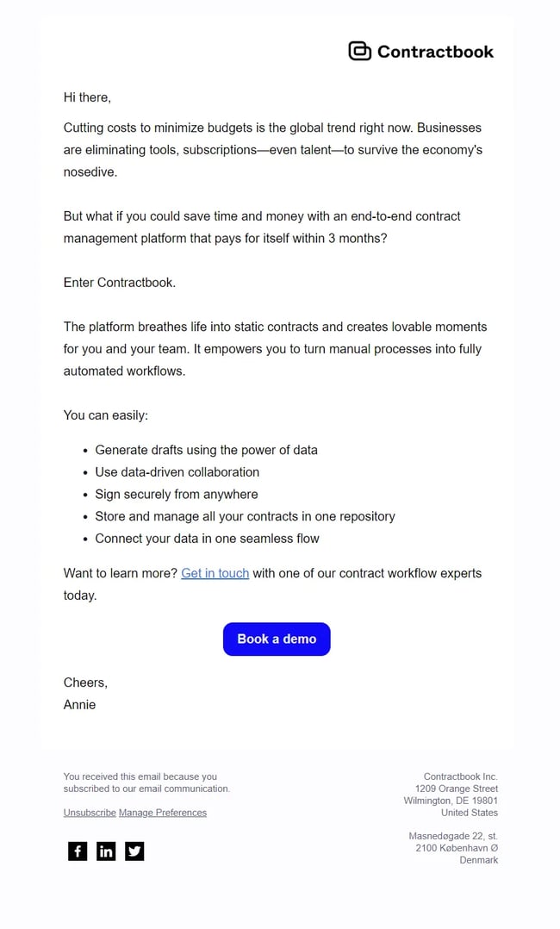Screen dimensions: 560x929
Task: Click the "Use data-driven collaboration" bullet
Action: coord(177,472)
